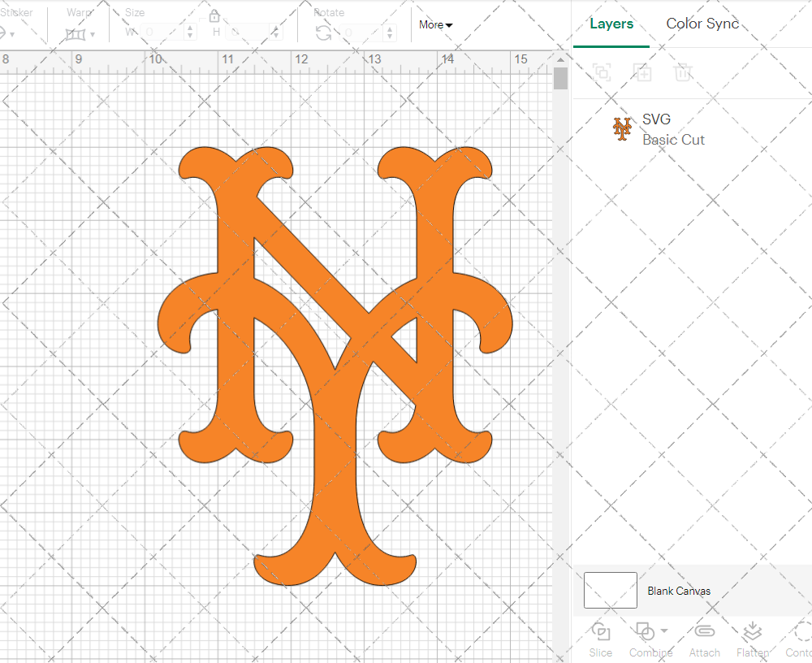Open the Sticker dropdown arrow
Viewport: 812px width, 663px height.
pyautogui.click(x=11, y=35)
